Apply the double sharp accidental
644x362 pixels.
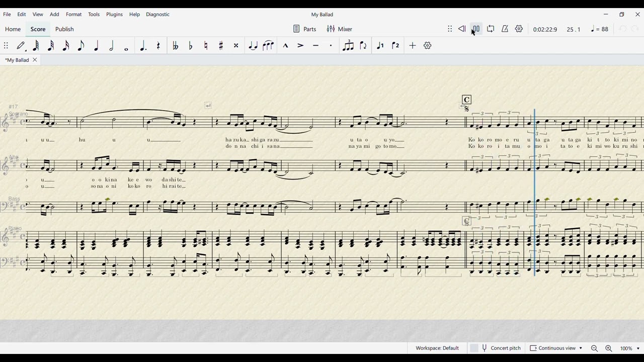click(x=236, y=46)
